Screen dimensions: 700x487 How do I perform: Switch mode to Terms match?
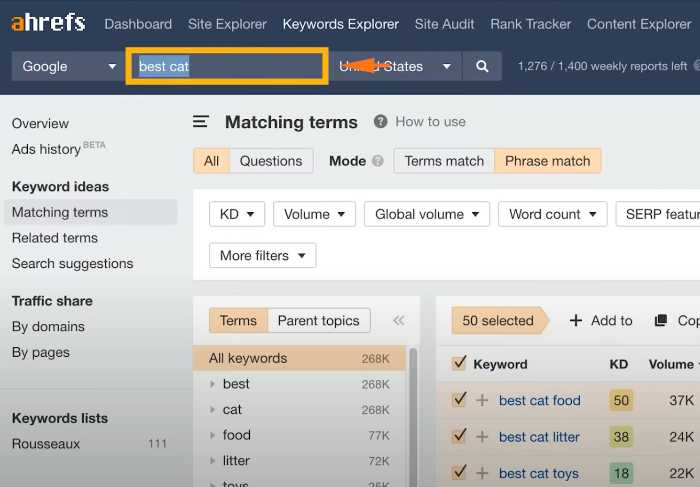[x=444, y=161]
